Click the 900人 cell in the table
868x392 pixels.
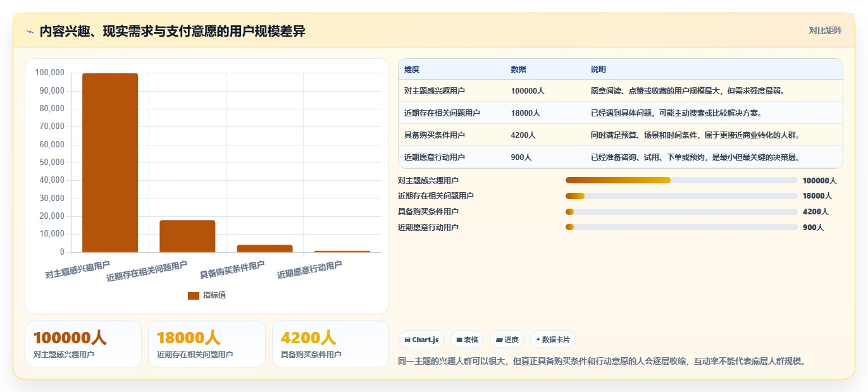pyautogui.click(x=521, y=157)
